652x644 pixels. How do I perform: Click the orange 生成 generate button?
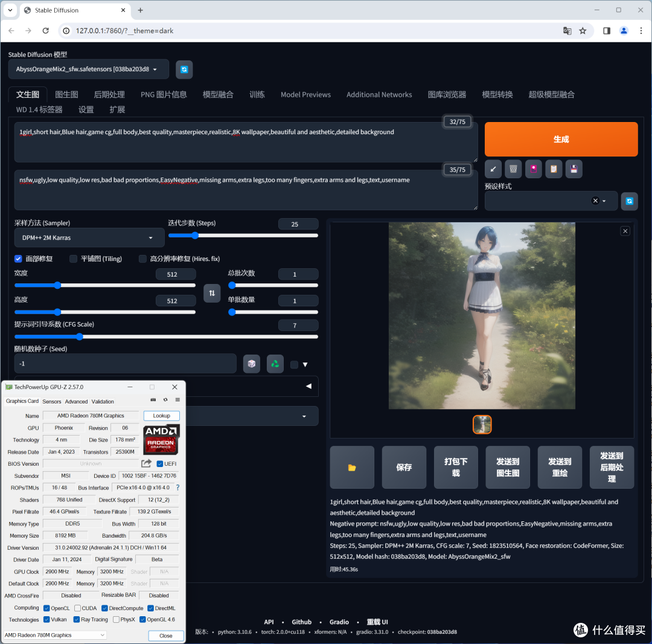(x=561, y=140)
